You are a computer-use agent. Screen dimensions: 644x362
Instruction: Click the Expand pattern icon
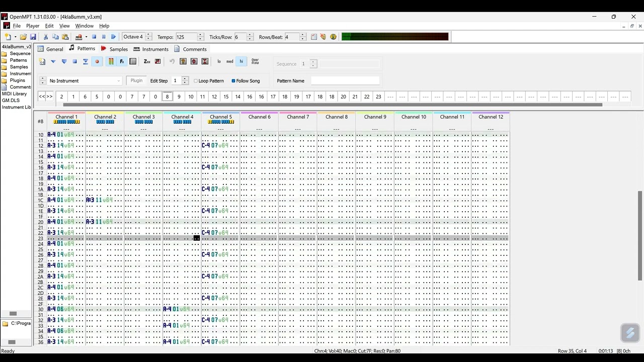[194, 61]
